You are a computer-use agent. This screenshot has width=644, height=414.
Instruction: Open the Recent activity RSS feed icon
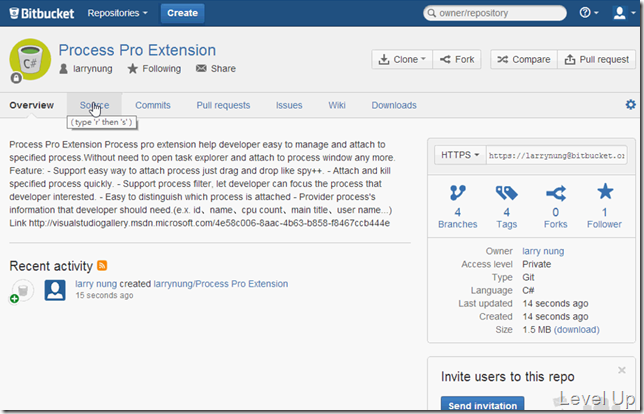click(x=102, y=265)
